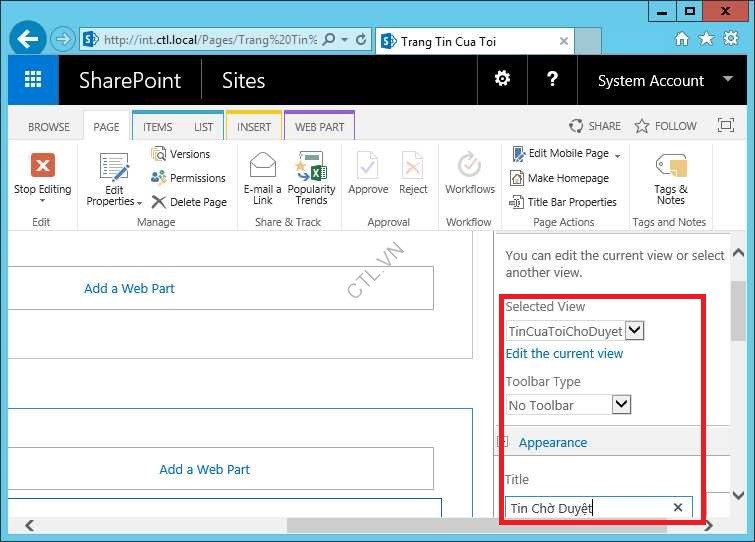Collapse the Appearance section
Image resolution: width=755 pixels, height=542 pixels.
pyautogui.click(x=504, y=442)
